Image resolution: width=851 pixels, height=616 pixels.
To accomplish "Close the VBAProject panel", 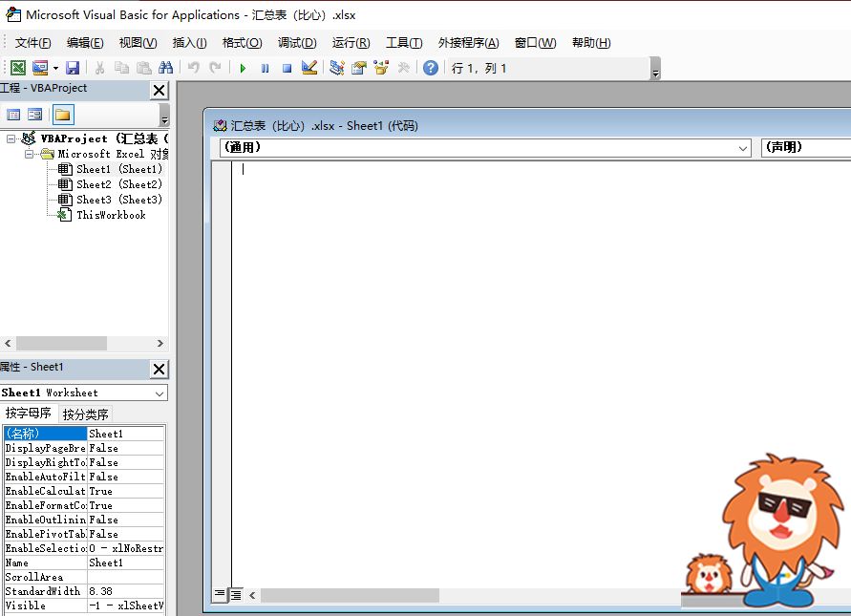I will tap(159, 90).
